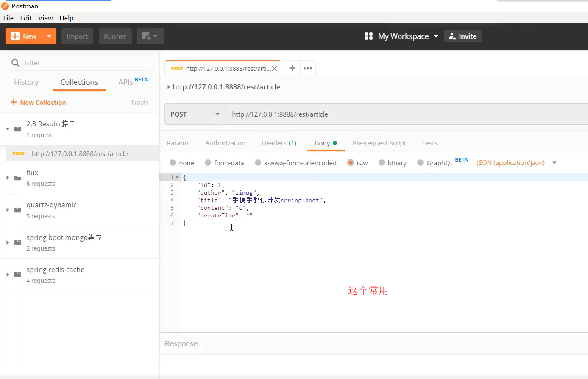Open the Runner

115,36
